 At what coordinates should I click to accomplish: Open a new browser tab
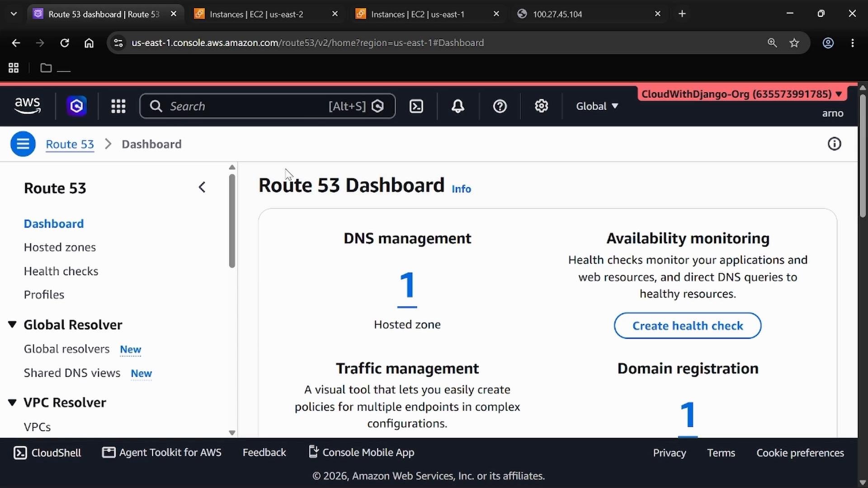click(682, 14)
